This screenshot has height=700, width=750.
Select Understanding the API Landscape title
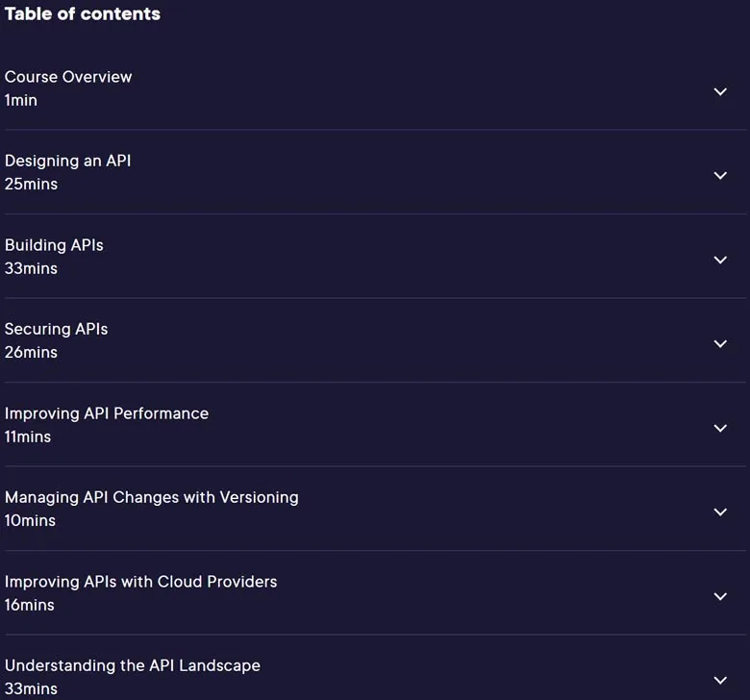(133, 666)
